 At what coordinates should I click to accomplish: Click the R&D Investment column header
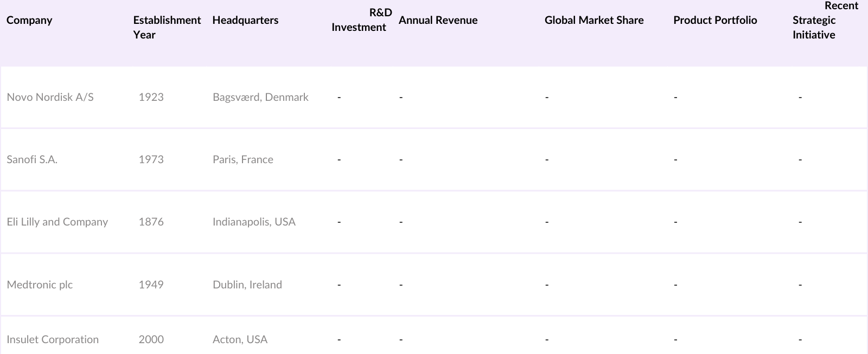(x=362, y=20)
